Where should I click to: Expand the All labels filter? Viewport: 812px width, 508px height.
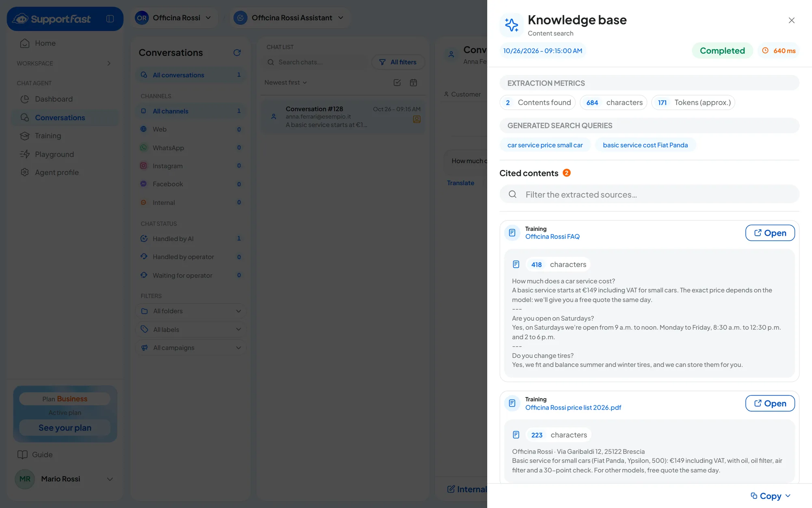[190, 330]
